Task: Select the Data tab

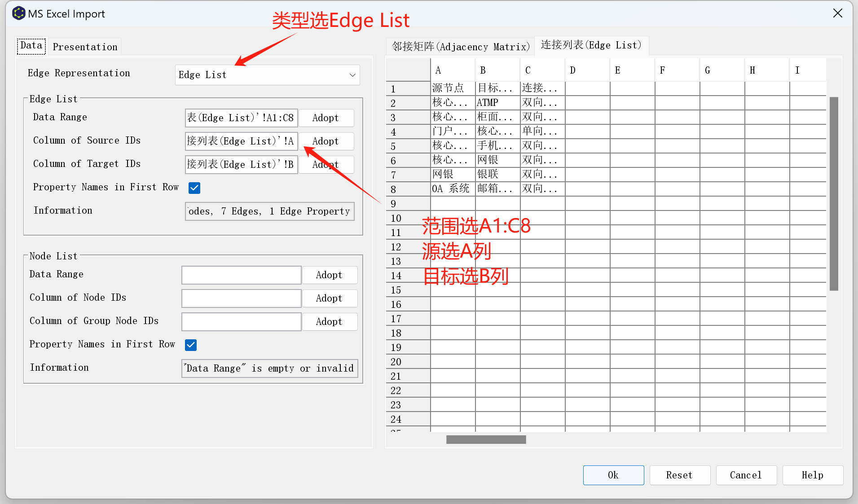Action: pyautogui.click(x=31, y=46)
